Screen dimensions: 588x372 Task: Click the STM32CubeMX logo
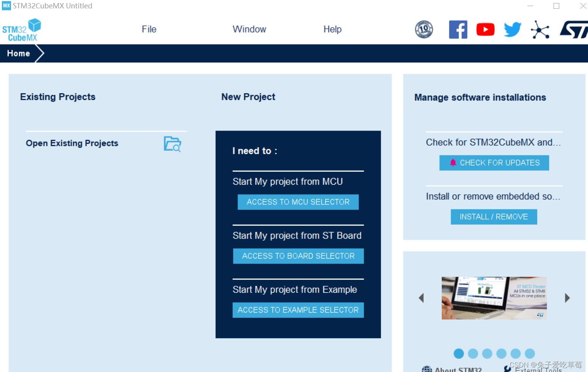pyautogui.click(x=22, y=30)
